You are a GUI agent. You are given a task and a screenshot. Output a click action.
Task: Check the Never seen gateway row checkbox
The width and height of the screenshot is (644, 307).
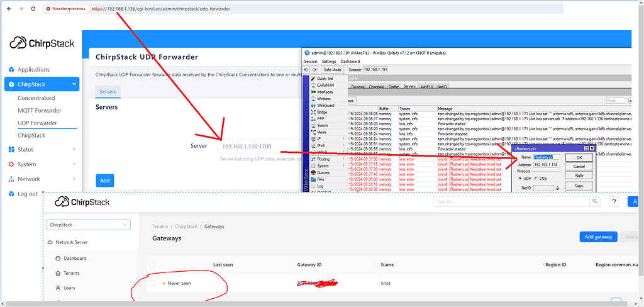coord(152,283)
